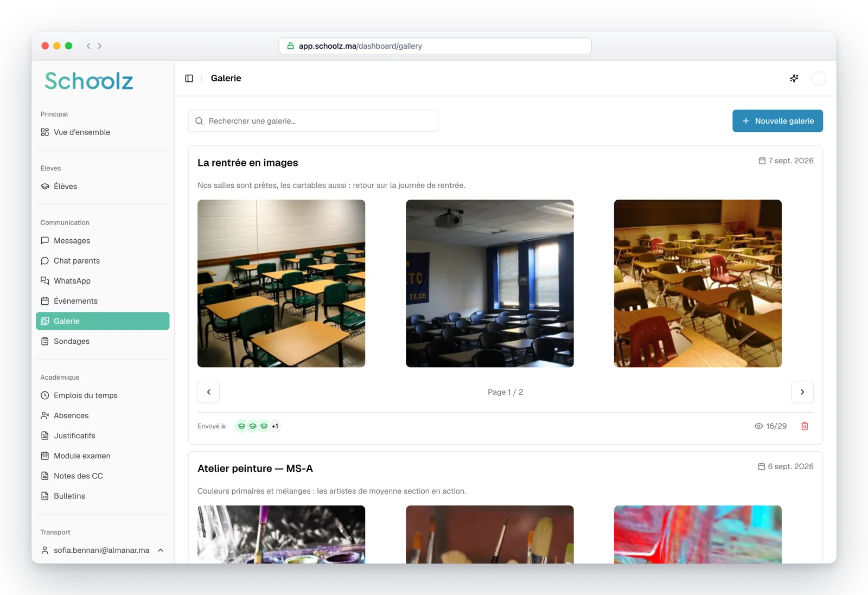Click the 7 sept. 2026 date
This screenshot has width=868, height=595.
(x=786, y=161)
